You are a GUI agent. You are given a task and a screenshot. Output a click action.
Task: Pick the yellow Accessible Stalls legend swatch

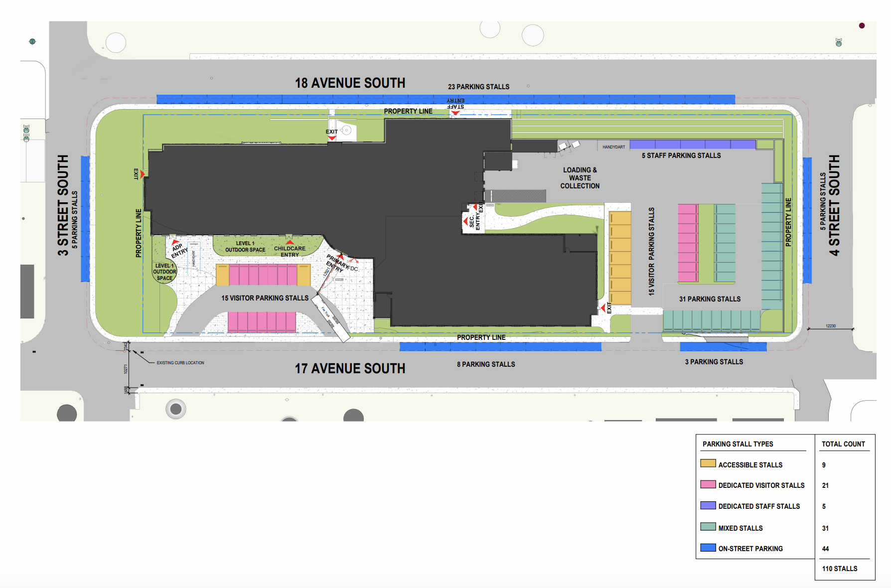[708, 463]
